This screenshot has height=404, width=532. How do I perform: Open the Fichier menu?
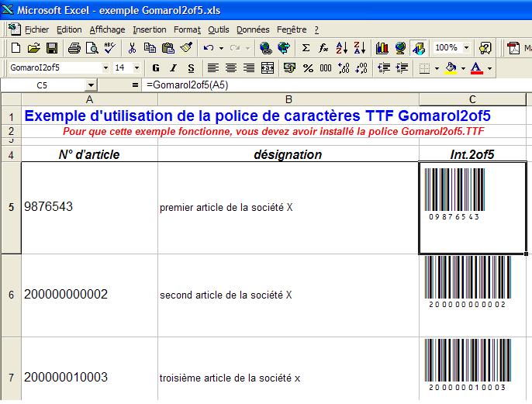[36, 29]
